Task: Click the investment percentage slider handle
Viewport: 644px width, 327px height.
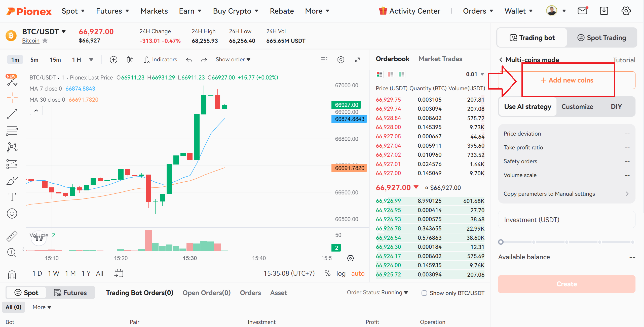Action: pos(501,242)
